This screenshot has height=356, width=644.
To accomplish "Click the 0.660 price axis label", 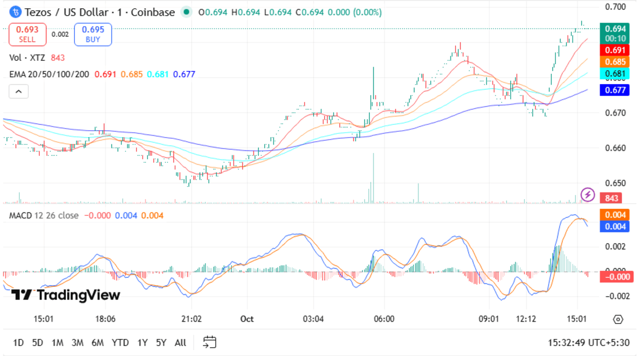I will (615, 148).
